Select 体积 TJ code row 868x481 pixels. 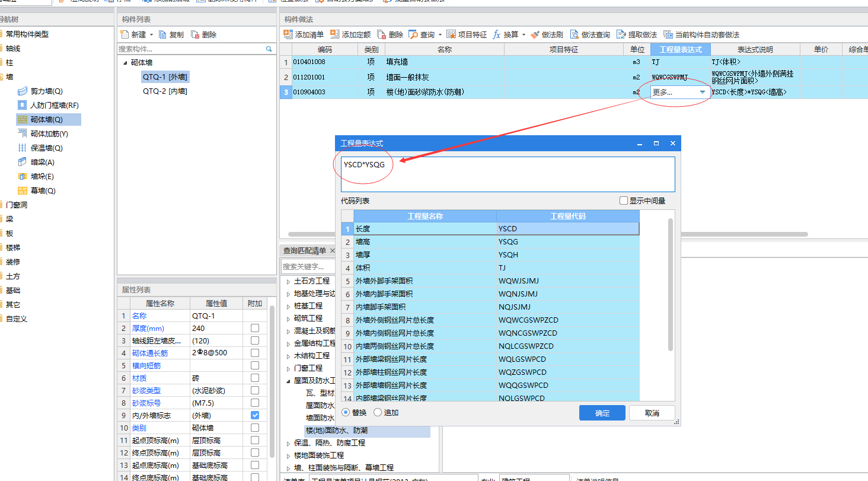[x=490, y=268]
